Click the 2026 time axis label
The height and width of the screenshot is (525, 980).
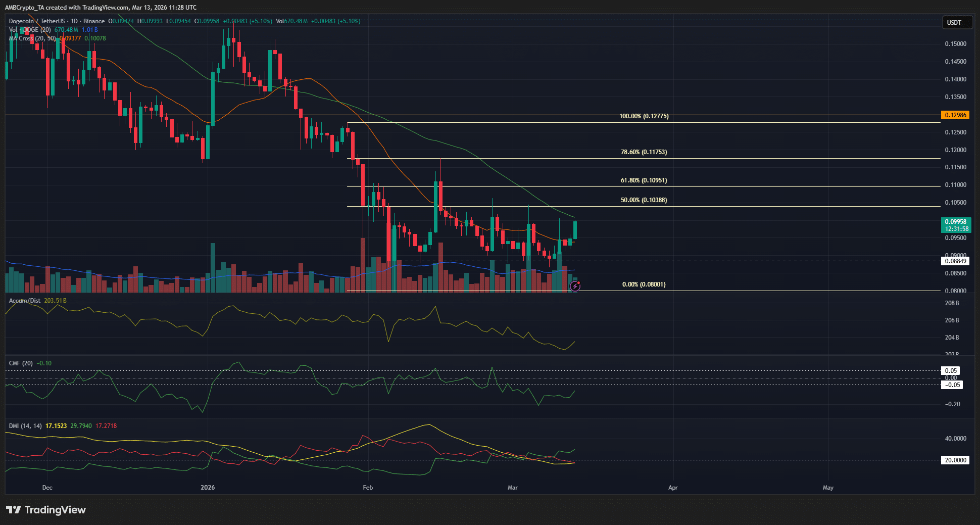click(x=207, y=488)
